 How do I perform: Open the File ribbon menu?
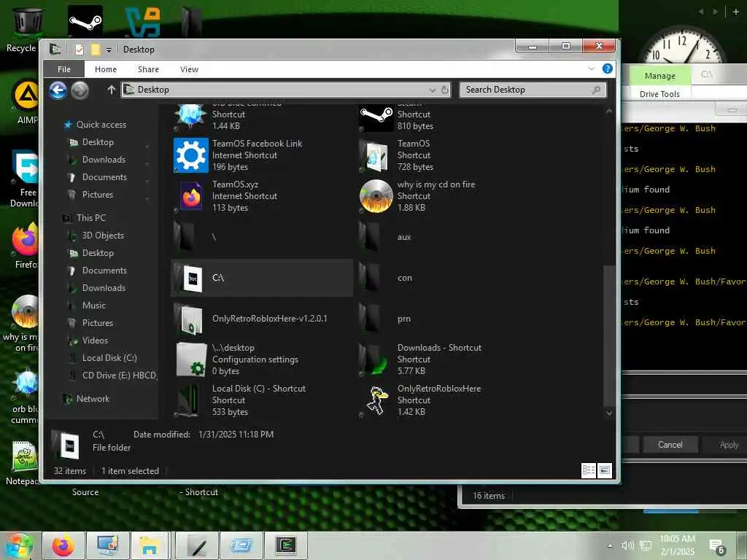(64, 69)
